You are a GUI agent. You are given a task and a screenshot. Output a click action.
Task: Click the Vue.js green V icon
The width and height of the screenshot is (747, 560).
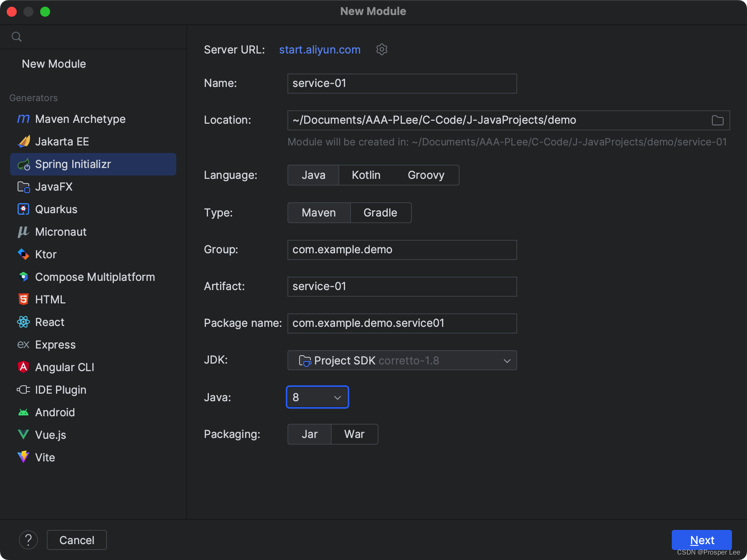click(x=23, y=435)
